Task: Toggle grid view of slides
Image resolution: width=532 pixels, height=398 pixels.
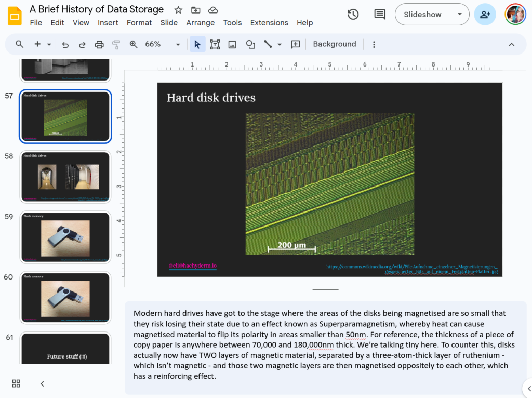Action: tap(16, 383)
